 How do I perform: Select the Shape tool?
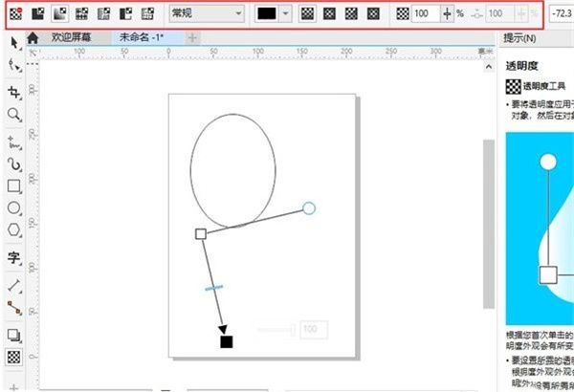[x=14, y=65]
